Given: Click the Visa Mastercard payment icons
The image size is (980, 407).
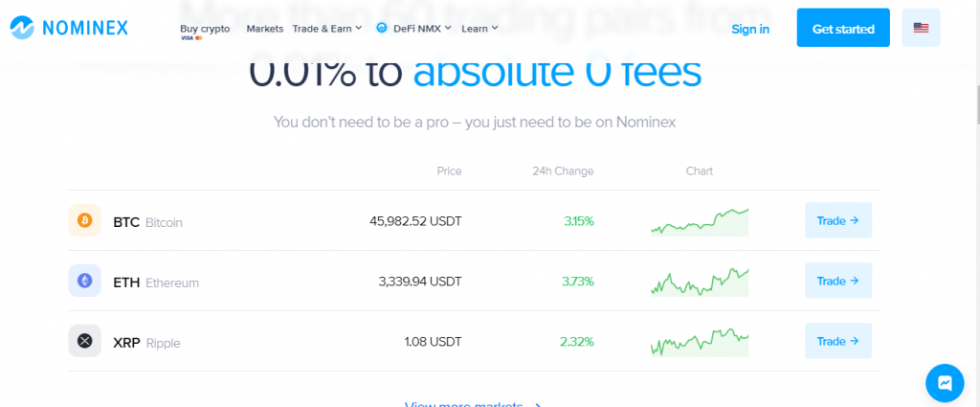Looking at the screenshot, I should tap(191, 38).
